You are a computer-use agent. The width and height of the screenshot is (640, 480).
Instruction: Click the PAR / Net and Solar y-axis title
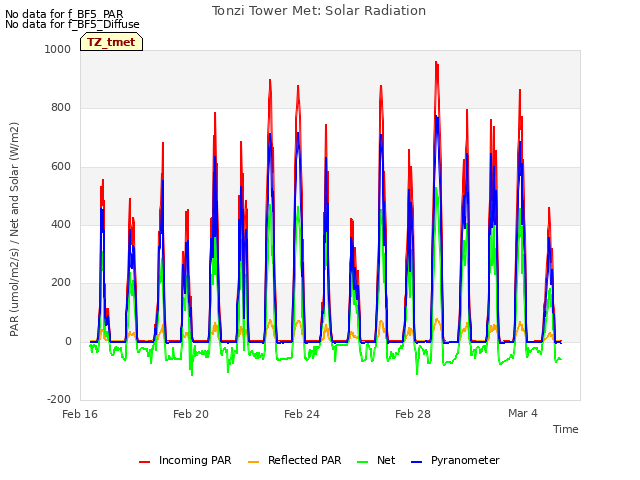coord(14,229)
